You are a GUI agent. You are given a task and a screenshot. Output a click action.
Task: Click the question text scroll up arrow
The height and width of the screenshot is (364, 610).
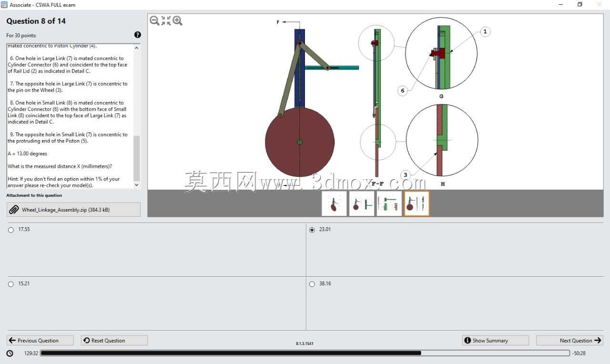tap(137, 48)
